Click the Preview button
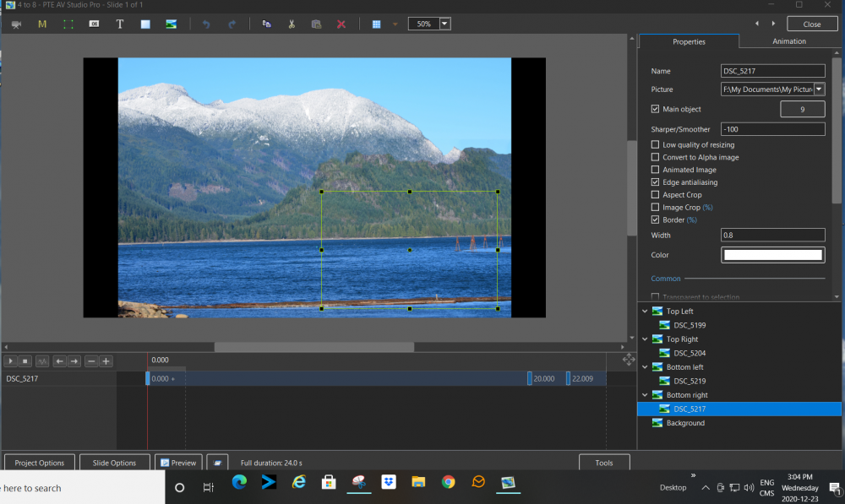Viewport: 845px width, 504px height. coord(178,463)
